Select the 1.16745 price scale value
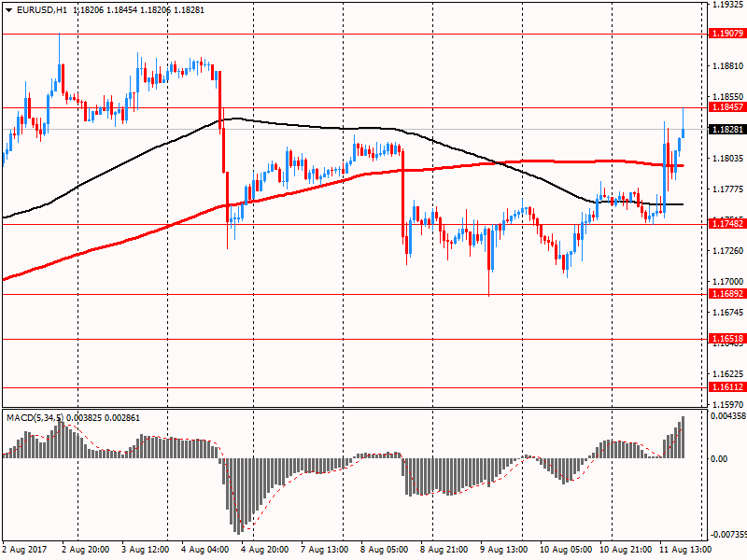The width and height of the screenshot is (747, 560). click(728, 313)
